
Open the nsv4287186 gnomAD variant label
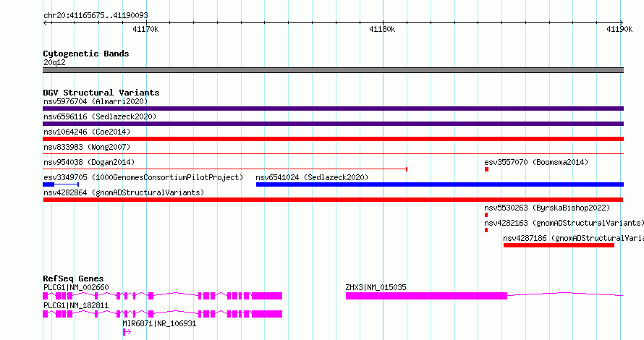pos(573,238)
